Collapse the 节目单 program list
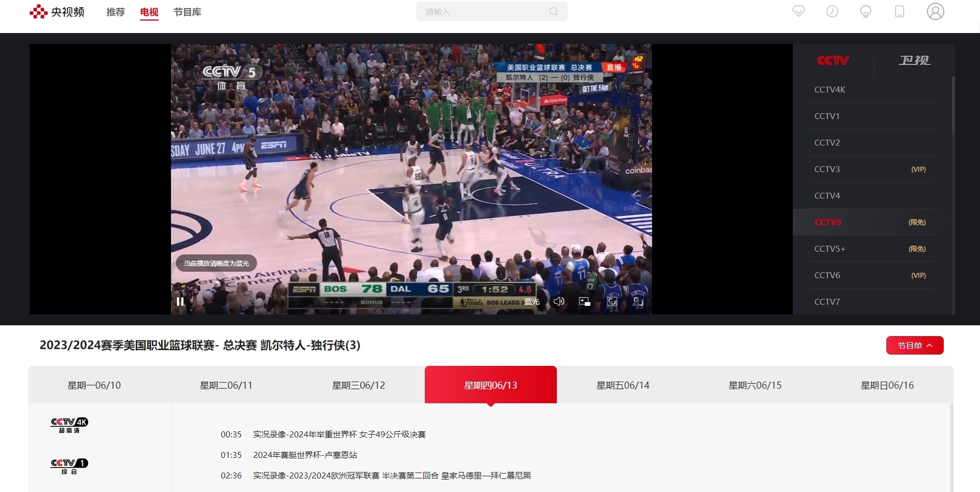Image resolution: width=980 pixels, height=492 pixels. coord(914,345)
